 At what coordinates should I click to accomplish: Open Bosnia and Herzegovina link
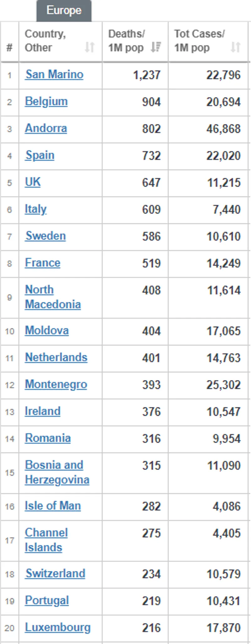(57, 472)
